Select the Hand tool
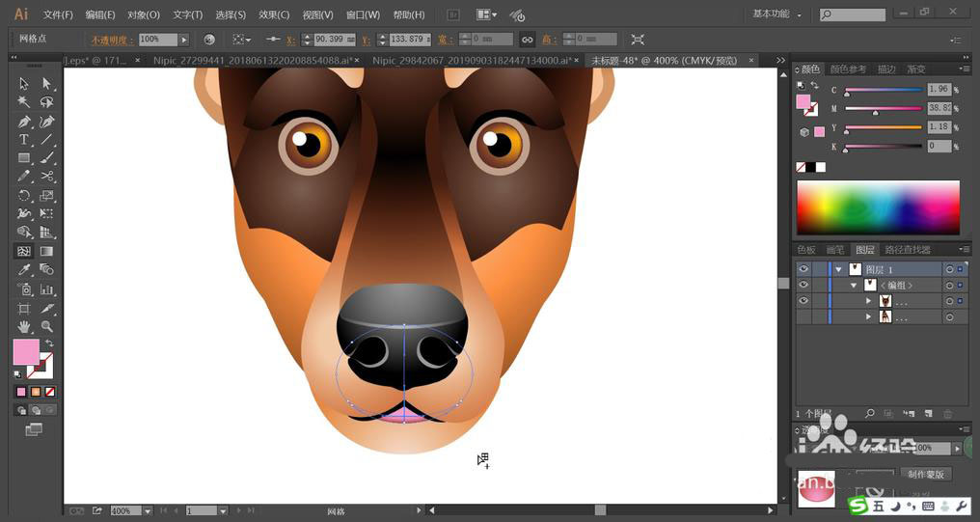 point(24,326)
